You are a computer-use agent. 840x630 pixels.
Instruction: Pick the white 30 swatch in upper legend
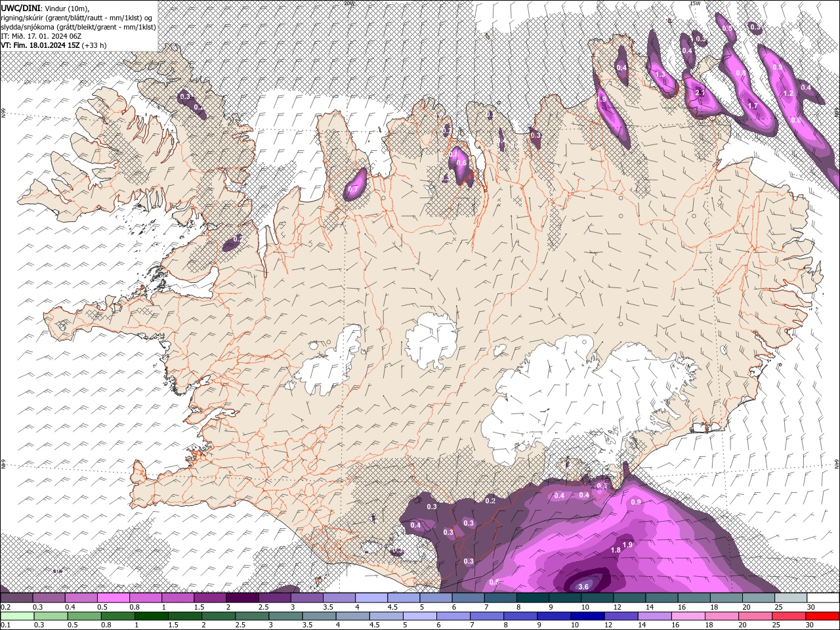coord(823,598)
